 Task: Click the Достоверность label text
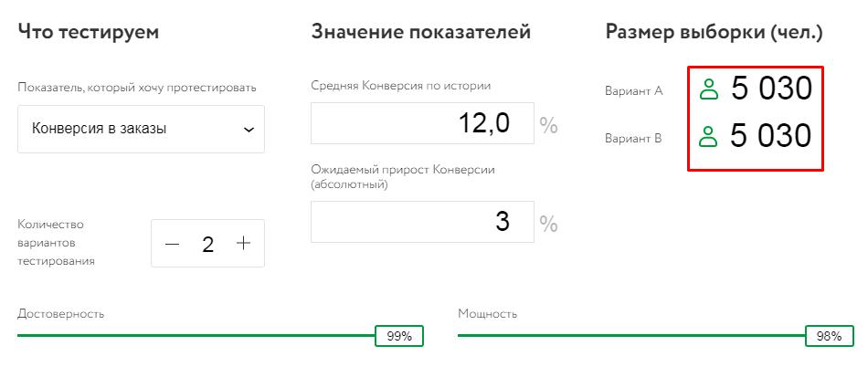coord(60,314)
